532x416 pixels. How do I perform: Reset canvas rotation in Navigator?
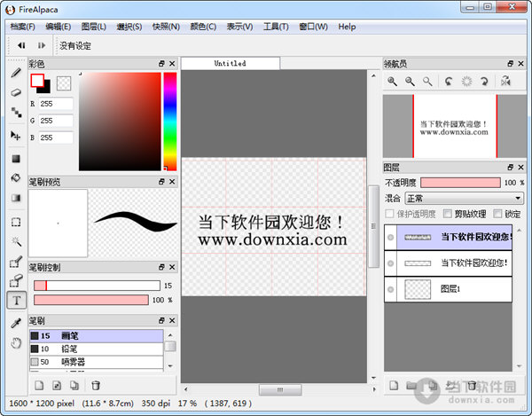pyautogui.click(x=467, y=82)
